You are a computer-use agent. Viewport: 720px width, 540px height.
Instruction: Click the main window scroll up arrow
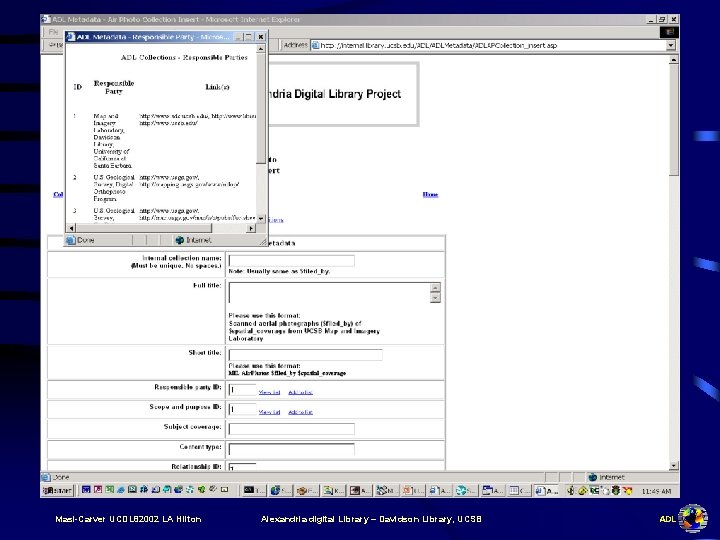pyautogui.click(x=674, y=59)
